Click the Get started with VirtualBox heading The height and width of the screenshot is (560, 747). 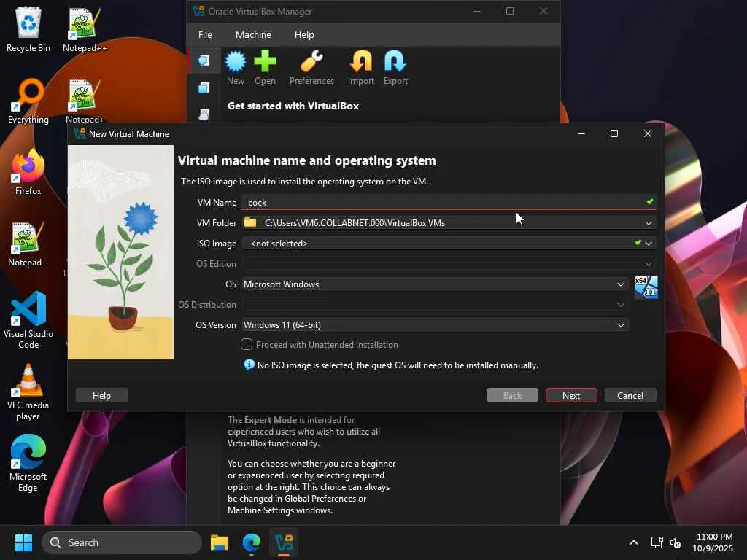click(x=293, y=106)
